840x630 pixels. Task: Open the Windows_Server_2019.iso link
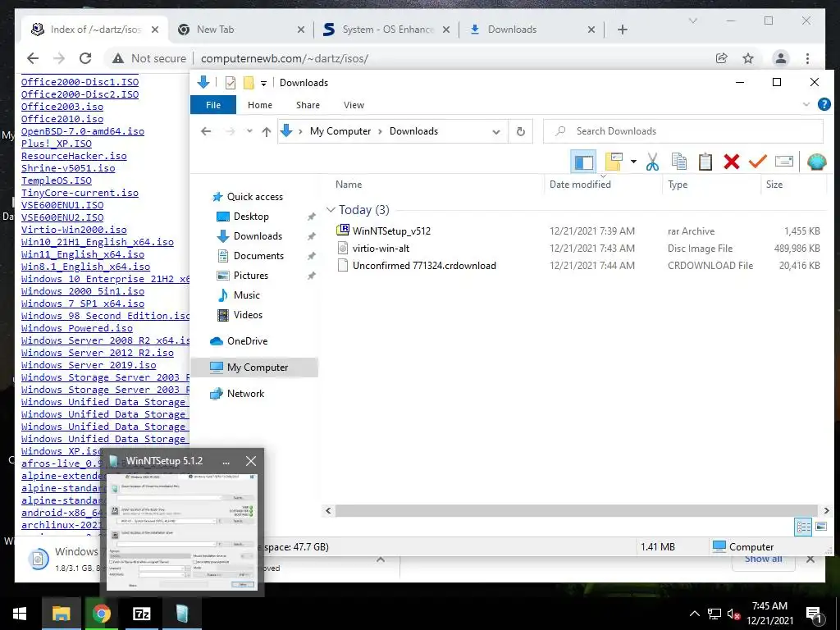point(89,365)
